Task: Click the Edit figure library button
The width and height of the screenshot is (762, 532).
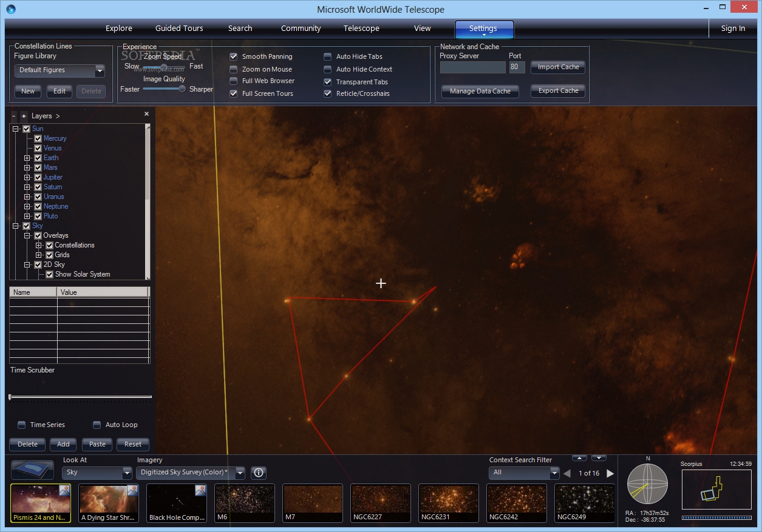Action: (x=60, y=91)
